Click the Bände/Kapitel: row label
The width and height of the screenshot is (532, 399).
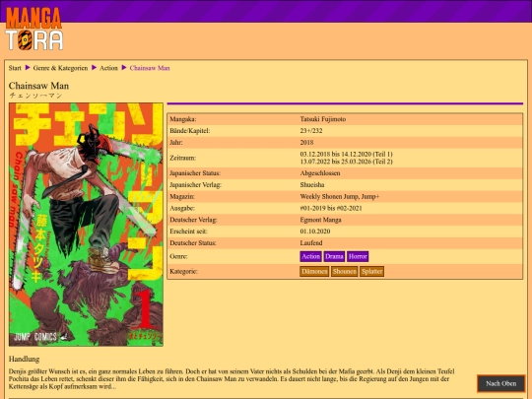click(x=190, y=131)
